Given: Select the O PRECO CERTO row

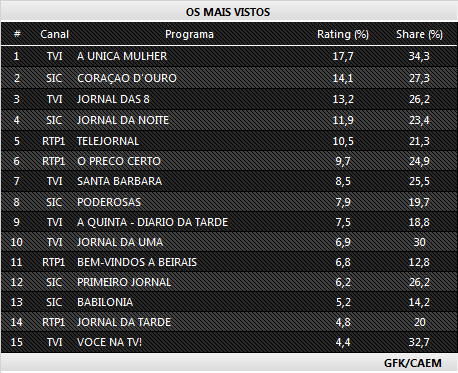Looking at the screenshot, I should [229, 161].
